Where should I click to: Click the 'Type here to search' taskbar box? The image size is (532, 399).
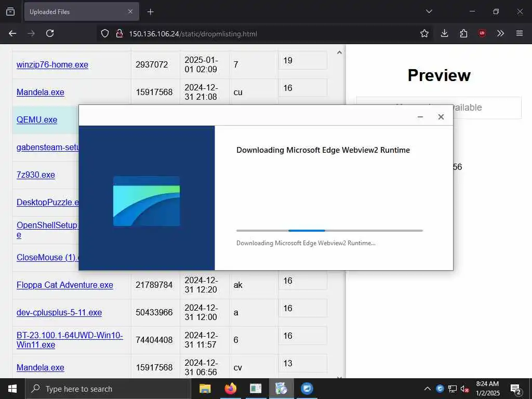[108, 389]
